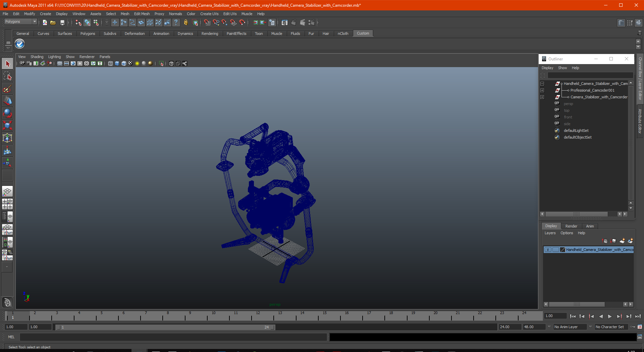The image size is (644, 352).
Task: Select Show Manipulator tool
Action: pyautogui.click(x=7, y=163)
